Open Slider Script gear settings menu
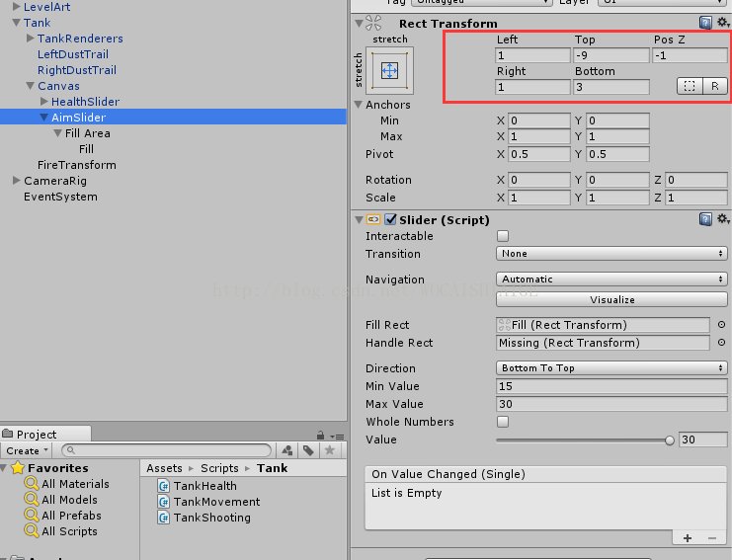 (x=723, y=219)
